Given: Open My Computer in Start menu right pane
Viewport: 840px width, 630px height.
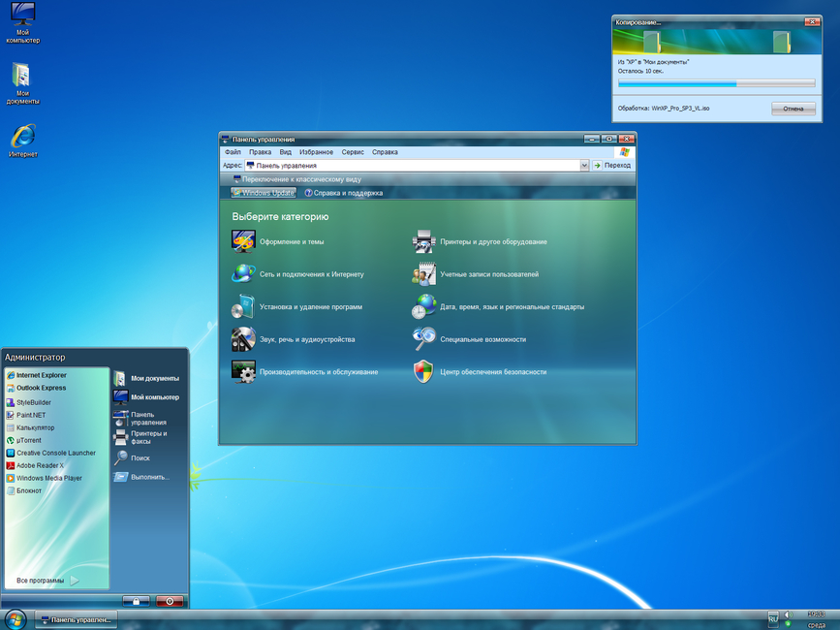Looking at the screenshot, I should [146, 397].
